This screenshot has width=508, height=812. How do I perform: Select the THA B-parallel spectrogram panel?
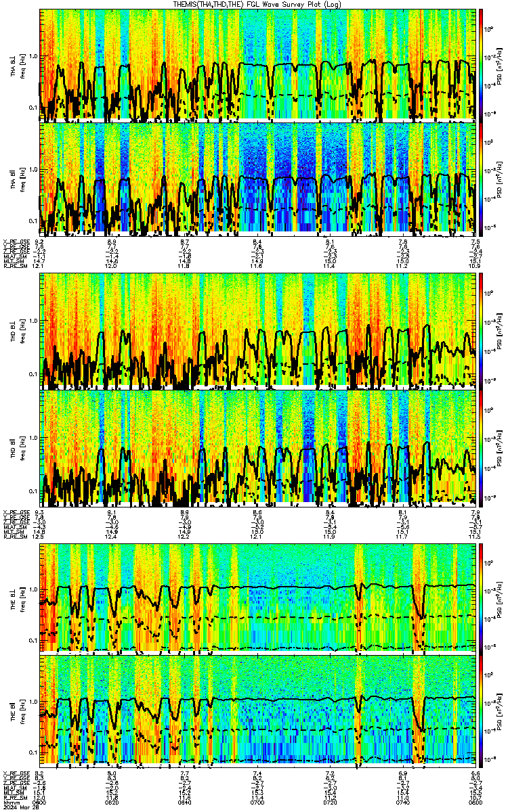[257, 178]
